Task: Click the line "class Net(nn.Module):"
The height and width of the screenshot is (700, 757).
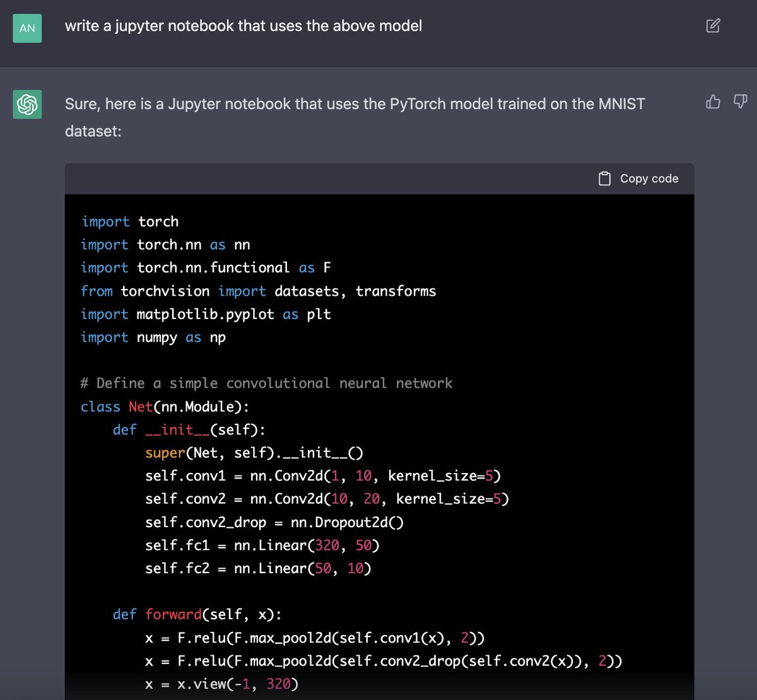Action: click(x=165, y=407)
